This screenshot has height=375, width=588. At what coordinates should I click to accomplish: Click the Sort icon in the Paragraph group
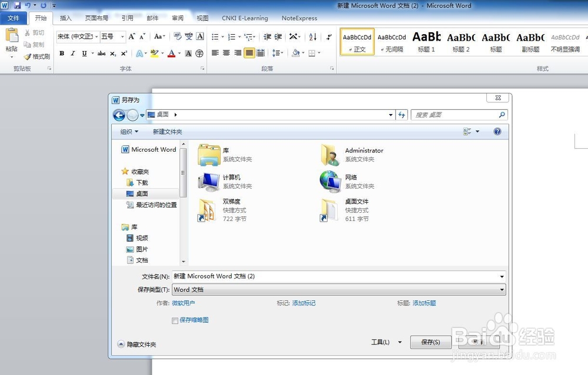click(312, 36)
